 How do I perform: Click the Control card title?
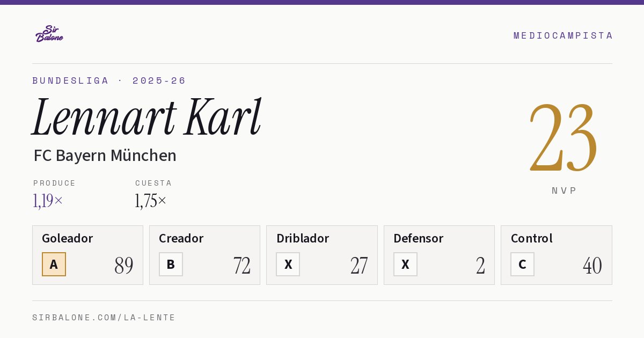[532, 238]
